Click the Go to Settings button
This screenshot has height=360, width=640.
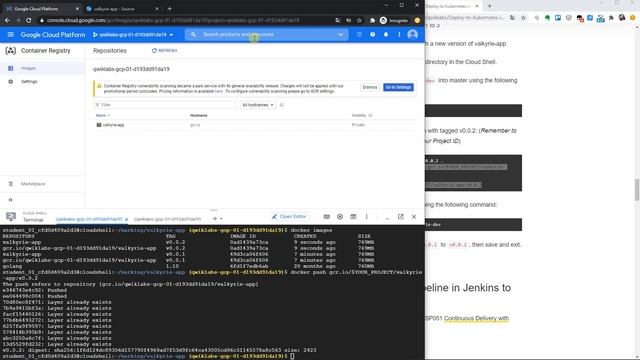tap(398, 87)
